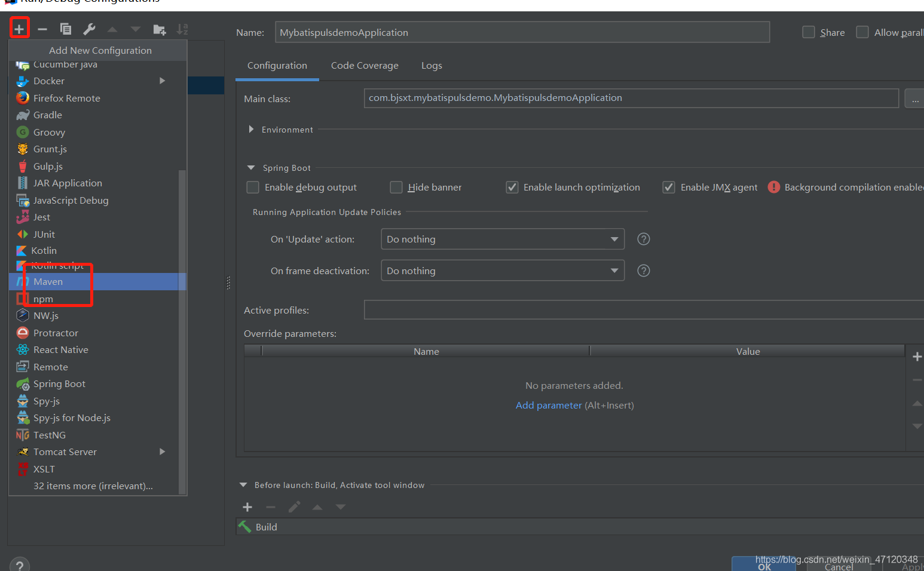This screenshot has width=924, height=571.
Task: Click the red Background compilation warning icon
Action: tap(774, 187)
